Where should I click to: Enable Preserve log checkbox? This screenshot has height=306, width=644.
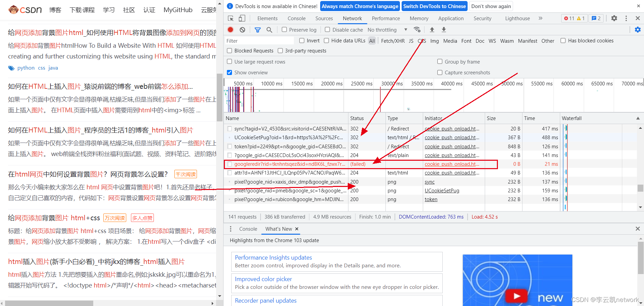(x=284, y=30)
